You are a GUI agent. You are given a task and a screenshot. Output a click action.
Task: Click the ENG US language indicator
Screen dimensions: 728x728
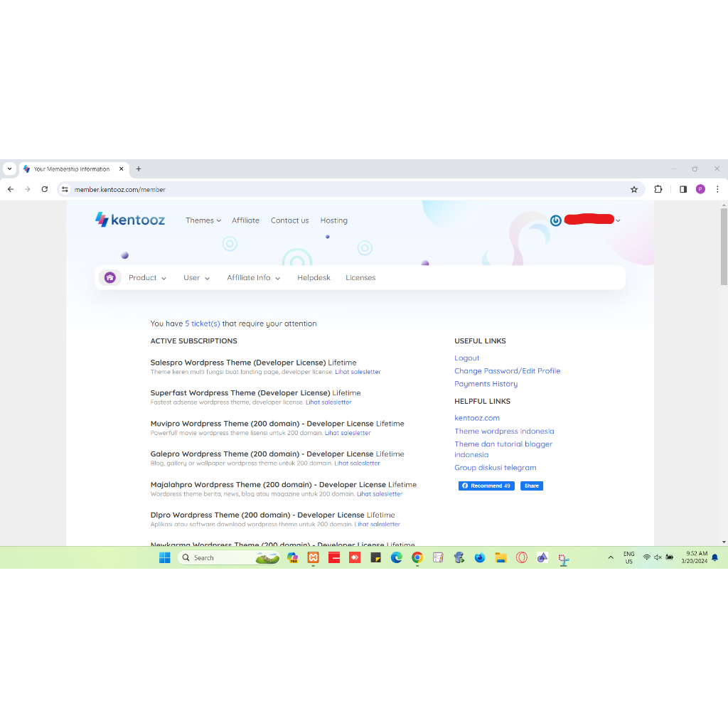tap(628, 557)
